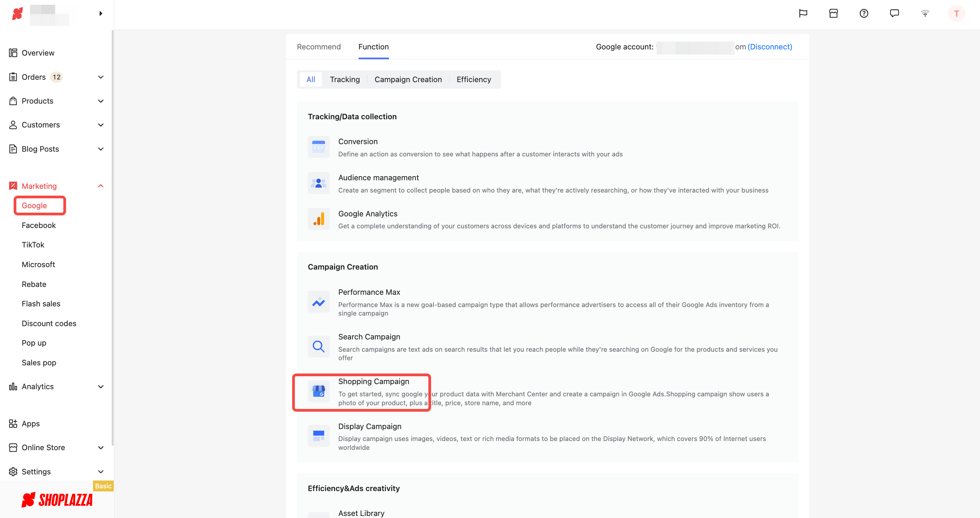This screenshot has height=518, width=980.
Task: Open Flash sales under Marketing
Action: [x=41, y=304]
